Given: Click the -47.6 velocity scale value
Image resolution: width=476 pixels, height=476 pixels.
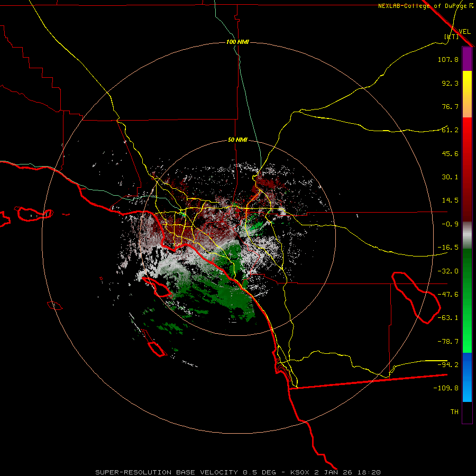Looking at the screenshot, I should tap(448, 295).
